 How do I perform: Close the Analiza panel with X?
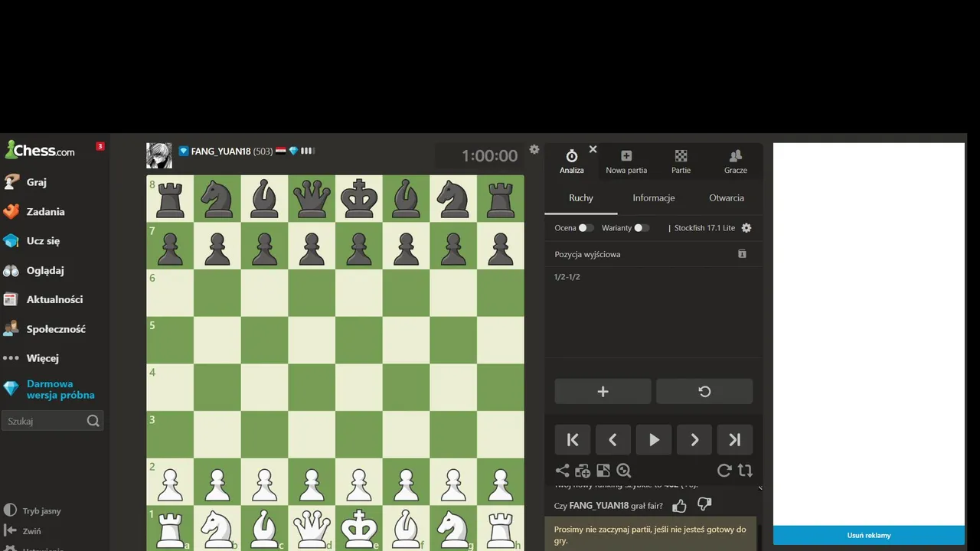click(x=593, y=149)
